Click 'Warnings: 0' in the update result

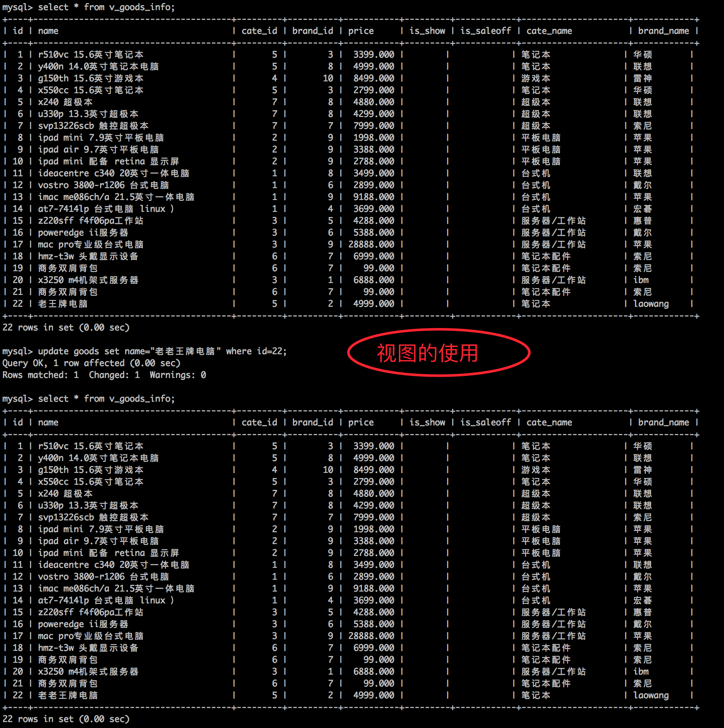click(178, 375)
